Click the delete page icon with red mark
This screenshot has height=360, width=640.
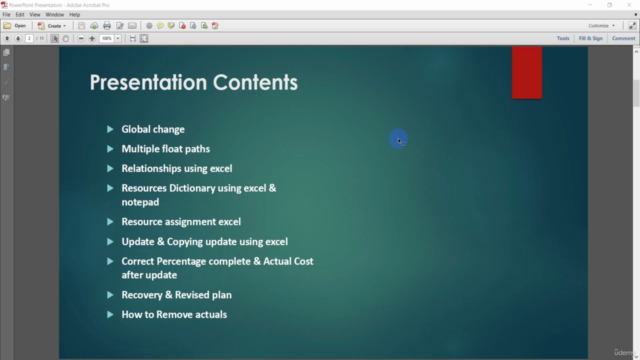click(x=182, y=26)
